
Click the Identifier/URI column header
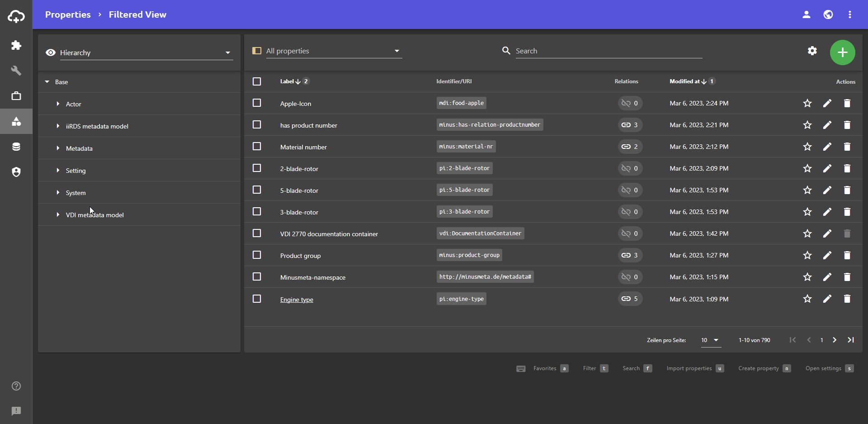pyautogui.click(x=454, y=81)
